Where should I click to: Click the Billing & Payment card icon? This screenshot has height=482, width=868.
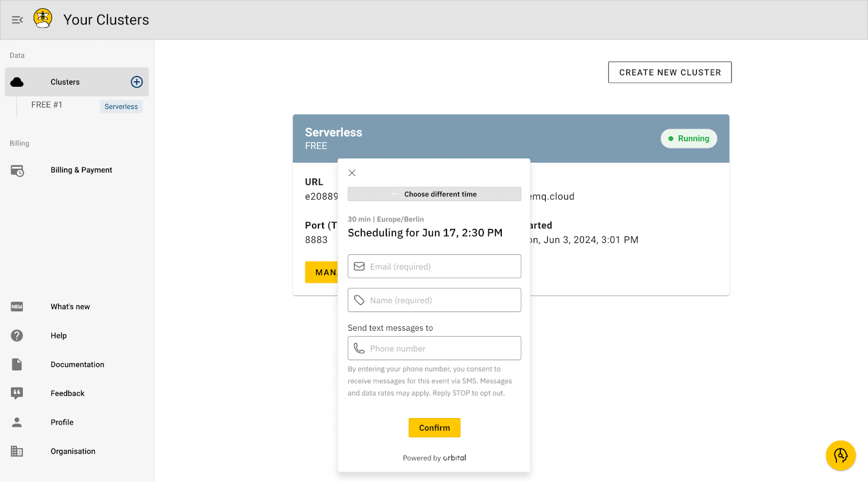point(17,170)
